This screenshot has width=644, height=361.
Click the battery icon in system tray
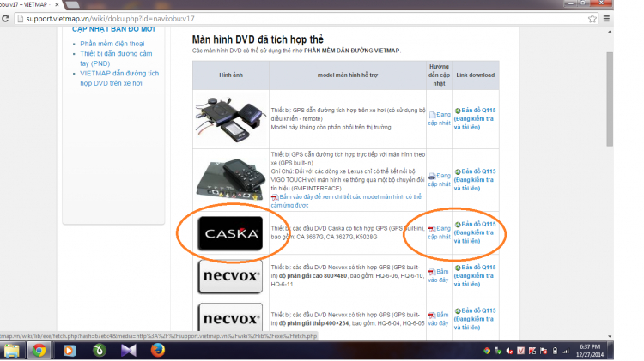pos(555,351)
